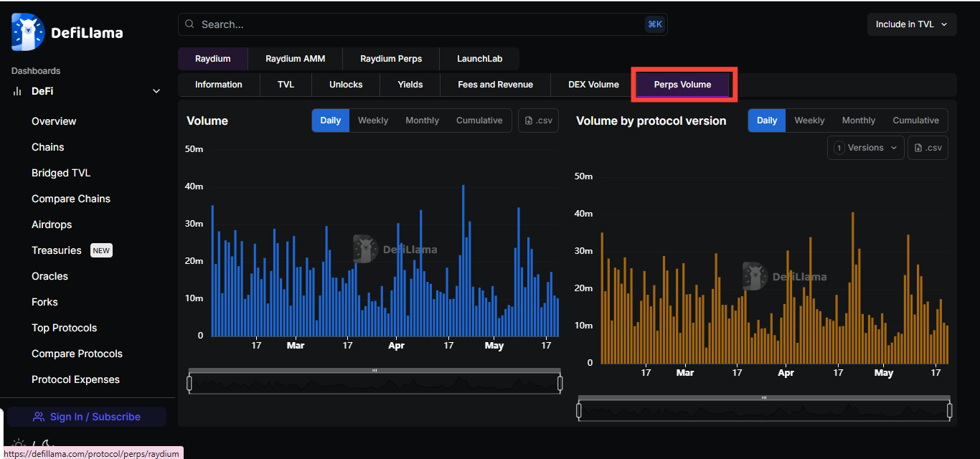The height and width of the screenshot is (459, 980).
Task: Go to Chains in sidebar
Action: (48, 147)
